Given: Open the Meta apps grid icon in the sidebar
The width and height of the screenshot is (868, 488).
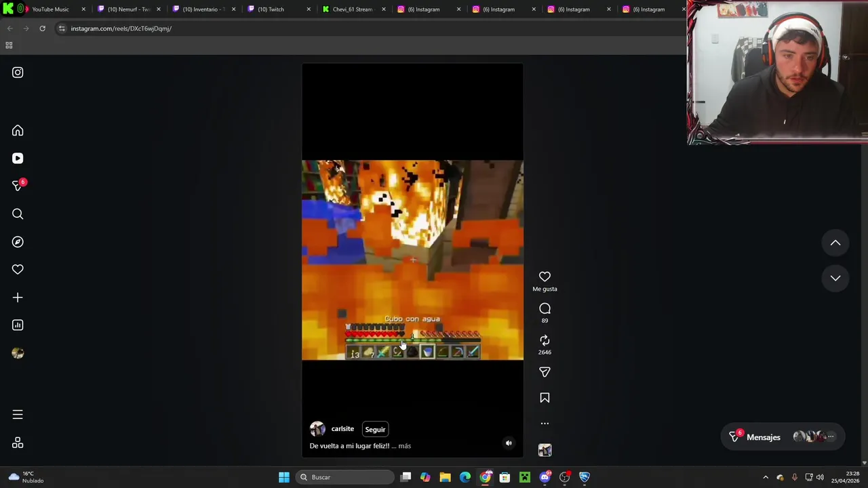Looking at the screenshot, I should pyautogui.click(x=18, y=443).
